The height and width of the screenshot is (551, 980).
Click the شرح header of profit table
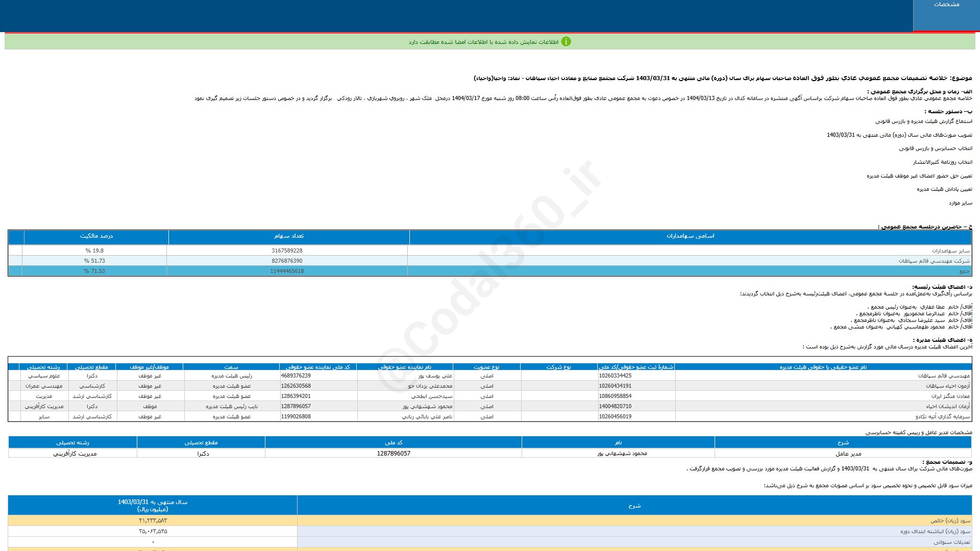click(x=634, y=506)
